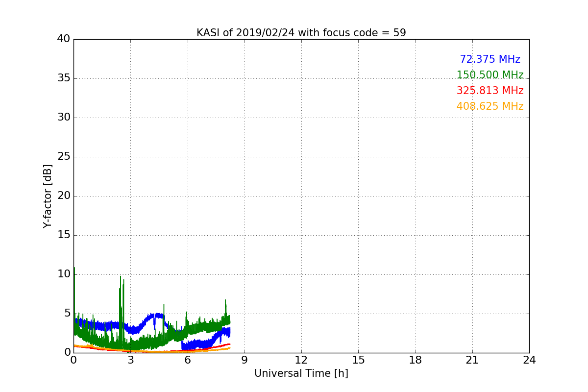Click the x-axis tick label 12
This screenshot has height=392, width=588.
(301, 360)
